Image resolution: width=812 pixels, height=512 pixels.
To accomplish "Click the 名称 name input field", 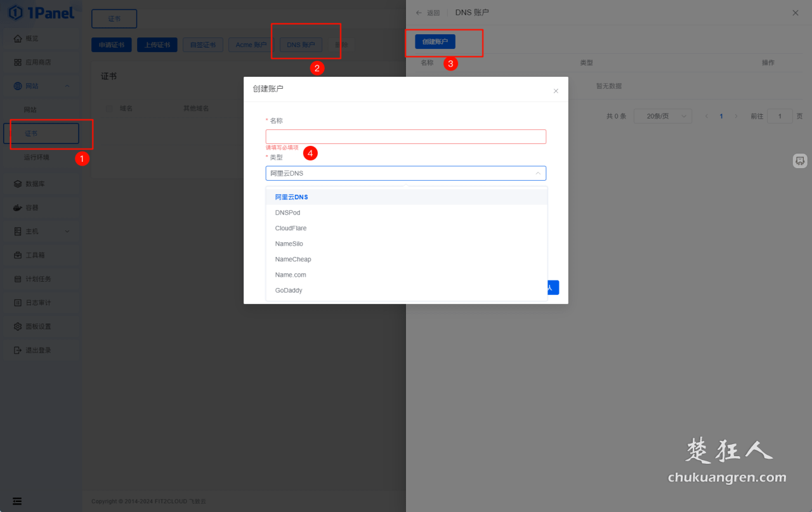I will click(x=405, y=136).
